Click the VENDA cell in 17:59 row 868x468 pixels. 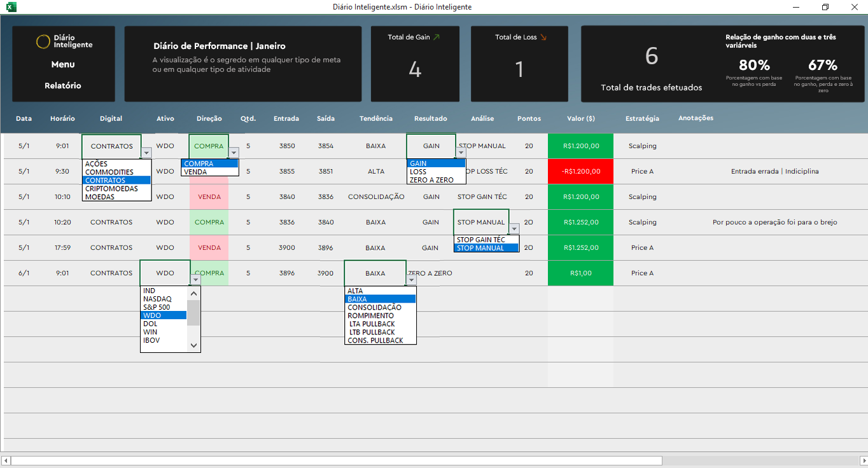pyautogui.click(x=209, y=248)
